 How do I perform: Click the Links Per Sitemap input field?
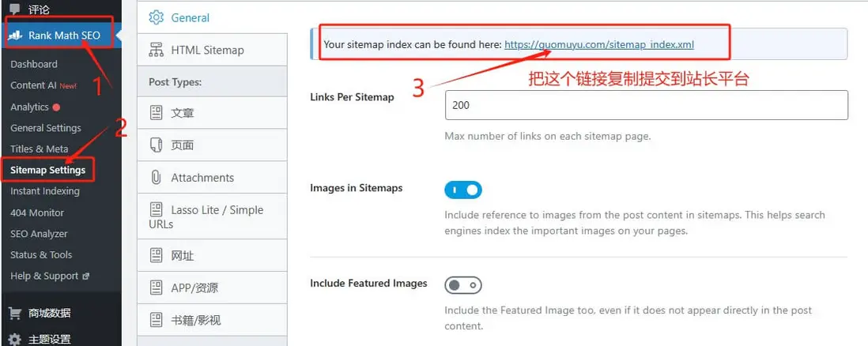pyautogui.click(x=646, y=105)
